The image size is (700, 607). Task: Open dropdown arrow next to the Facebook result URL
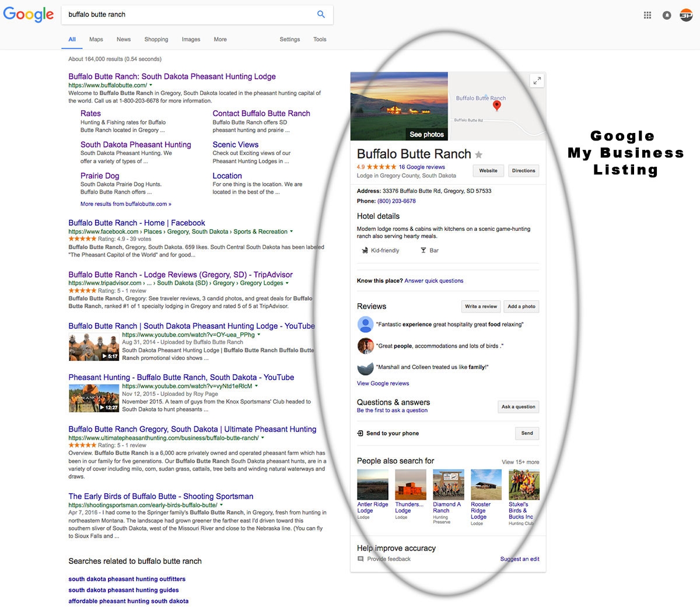pos(292,231)
